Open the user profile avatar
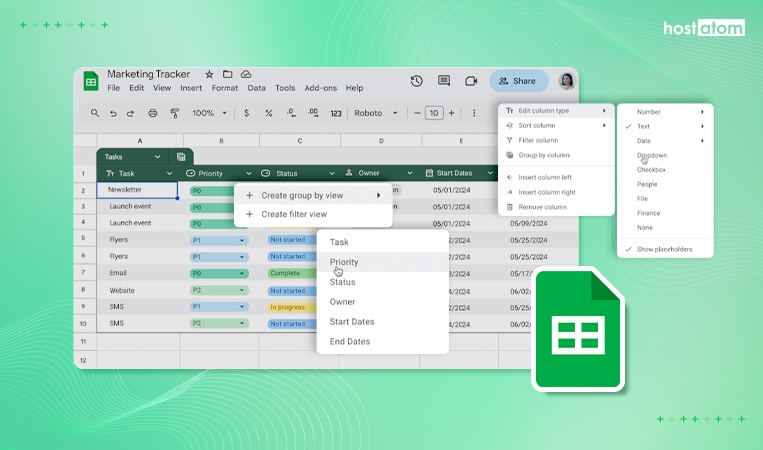This screenshot has width=763, height=450. click(566, 81)
